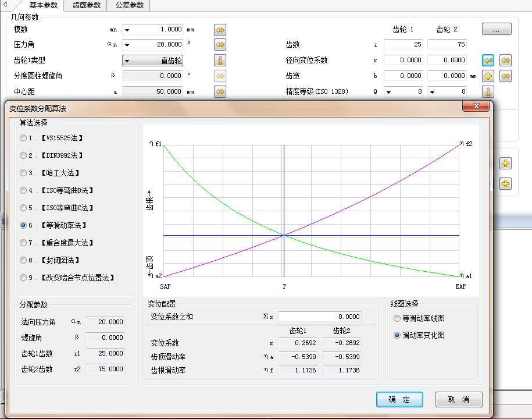The width and height of the screenshot is (532, 419).
Task: Cancel with 取消 button
Action: pyautogui.click(x=459, y=399)
